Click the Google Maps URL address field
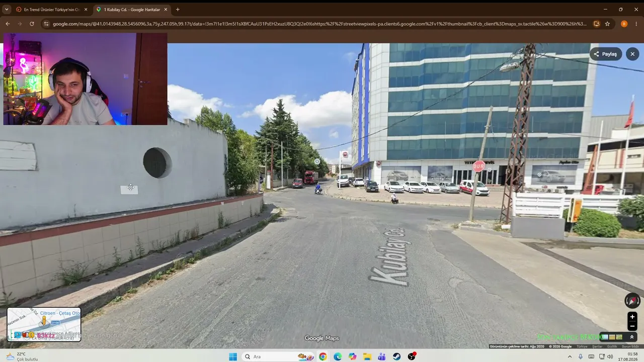 319,24
